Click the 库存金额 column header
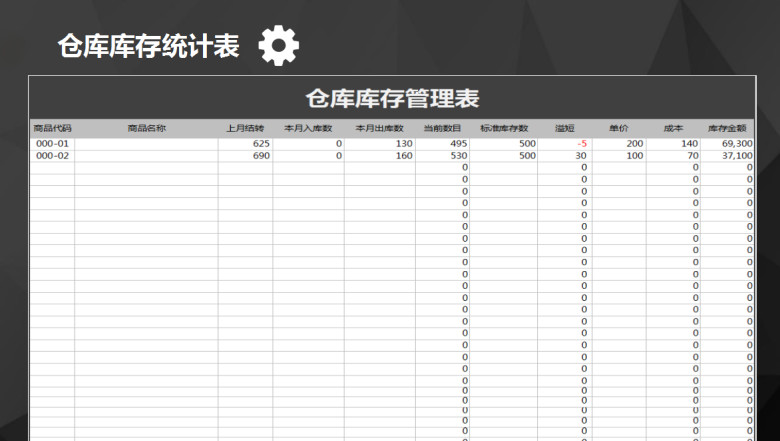 click(727, 128)
